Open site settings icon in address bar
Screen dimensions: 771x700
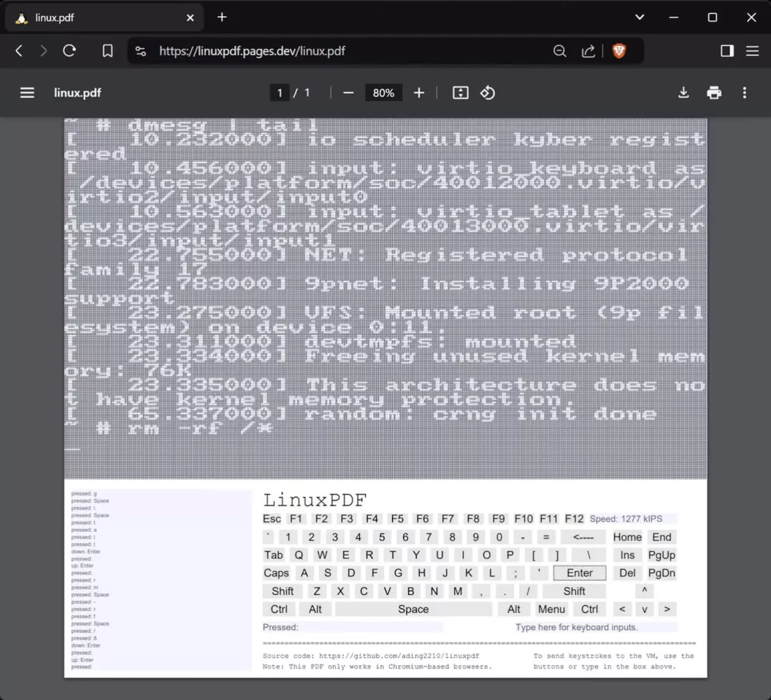click(x=141, y=51)
